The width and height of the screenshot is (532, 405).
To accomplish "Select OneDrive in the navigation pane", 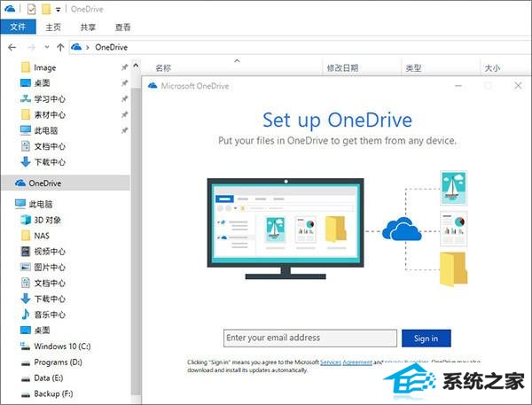I will [x=65, y=183].
